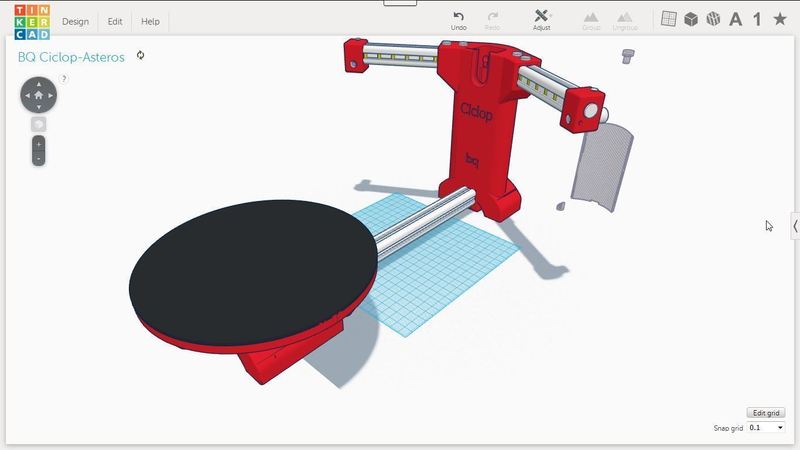Expand the collapsed right side panel
The width and height of the screenshot is (800, 450).
click(795, 226)
